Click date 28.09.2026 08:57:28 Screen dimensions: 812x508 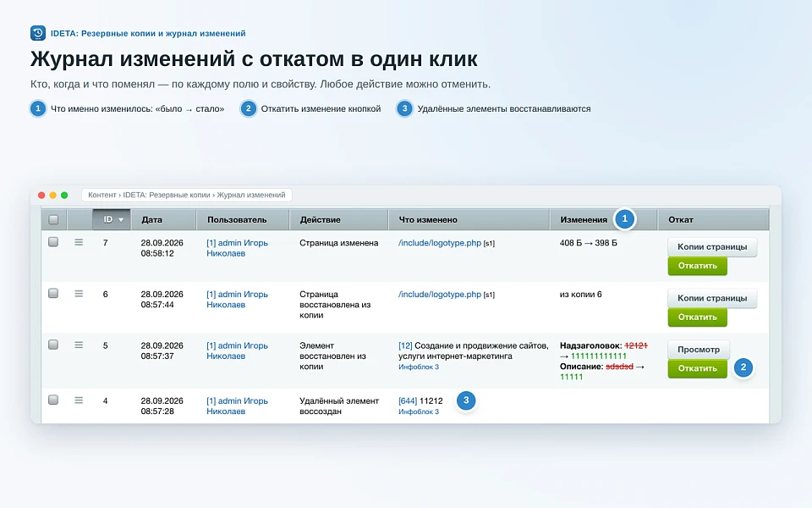[162, 406]
